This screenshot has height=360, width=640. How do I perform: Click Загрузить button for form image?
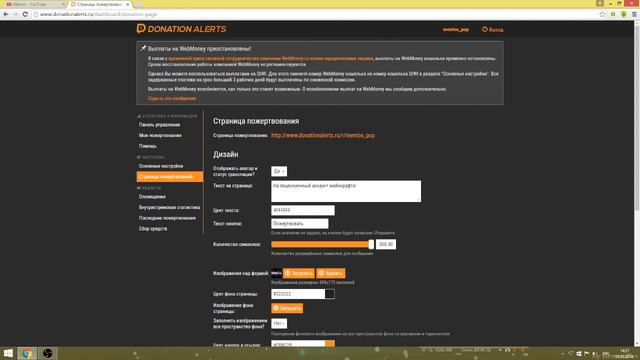click(x=299, y=273)
